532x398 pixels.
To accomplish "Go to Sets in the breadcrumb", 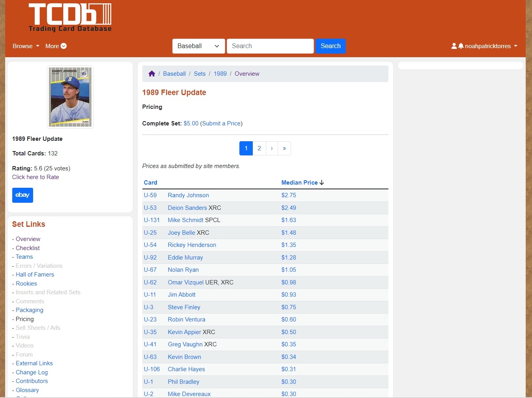I will [x=200, y=74].
